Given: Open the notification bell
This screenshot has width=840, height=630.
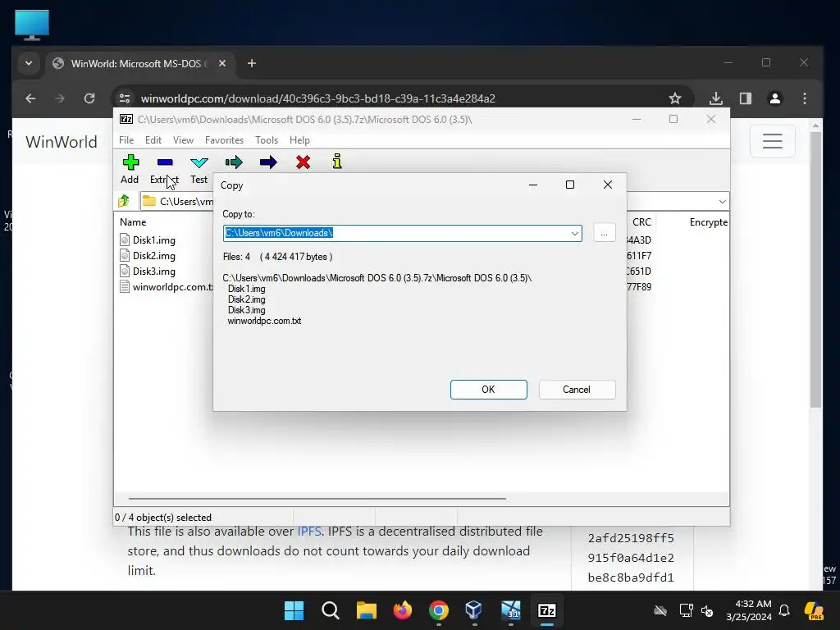Looking at the screenshot, I should click(784, 610).
